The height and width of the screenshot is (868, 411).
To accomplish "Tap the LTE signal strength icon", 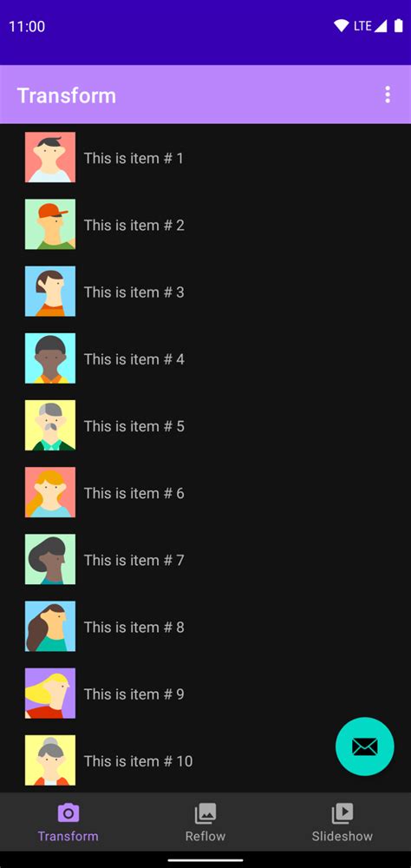I will [380, 26].
